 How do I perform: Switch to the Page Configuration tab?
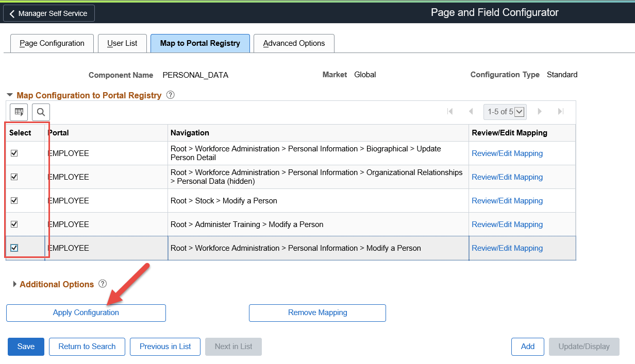tap(52, 43)
